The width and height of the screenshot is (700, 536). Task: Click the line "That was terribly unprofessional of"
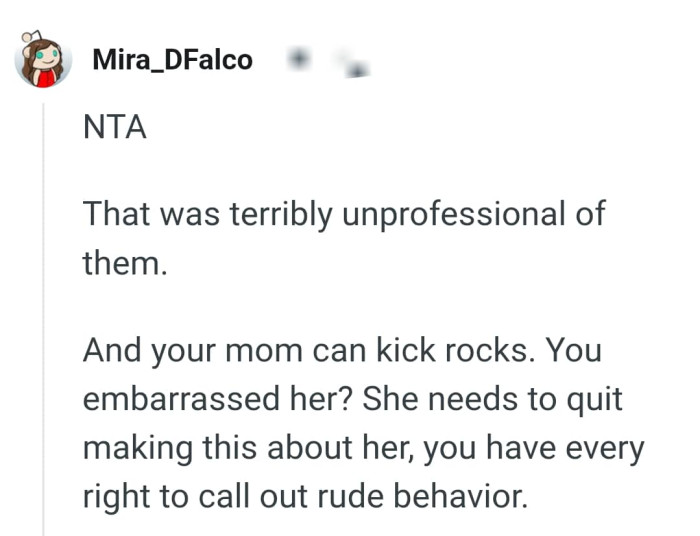344,214
